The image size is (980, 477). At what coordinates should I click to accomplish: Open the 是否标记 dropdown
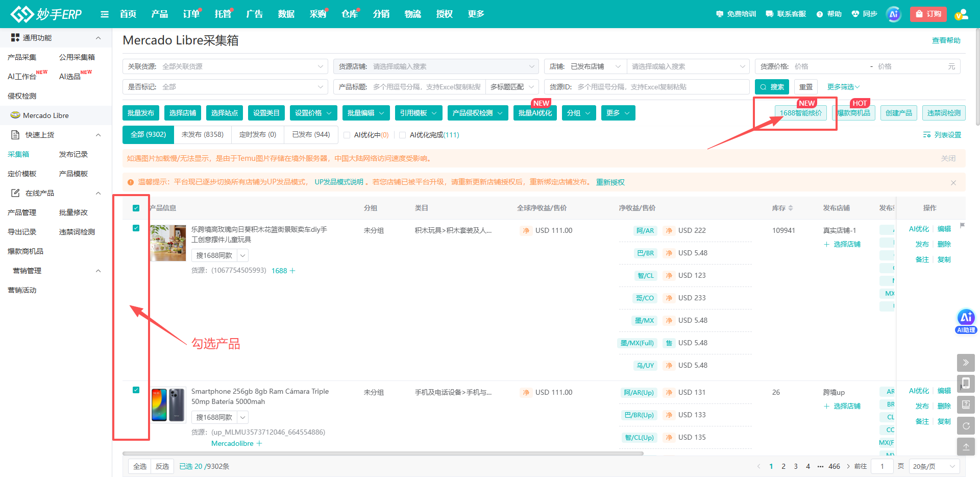[225, 87]
